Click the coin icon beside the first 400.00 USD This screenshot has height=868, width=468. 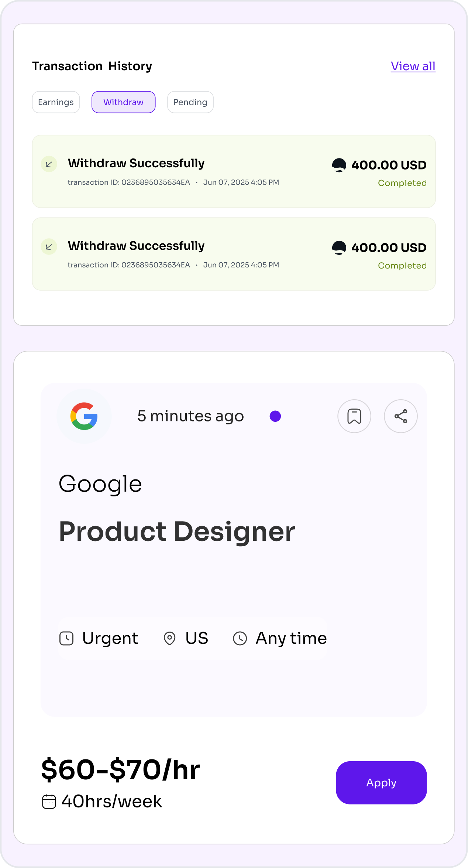339,165
